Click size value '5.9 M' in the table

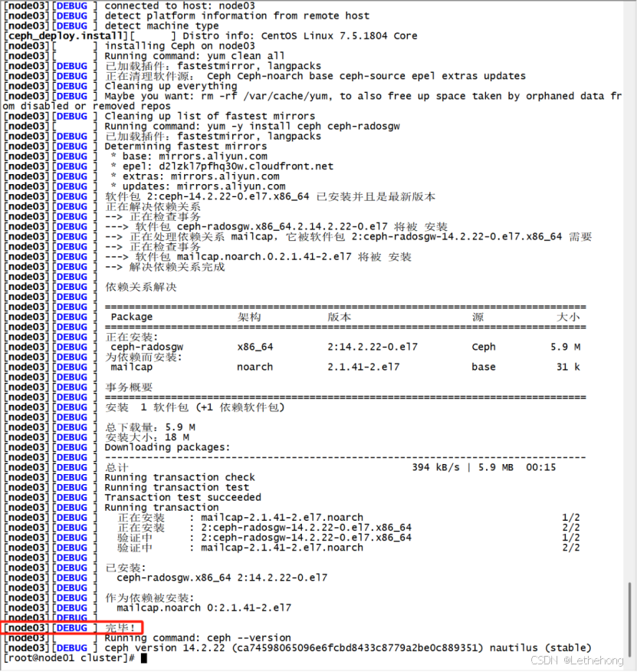click(566, 348)
